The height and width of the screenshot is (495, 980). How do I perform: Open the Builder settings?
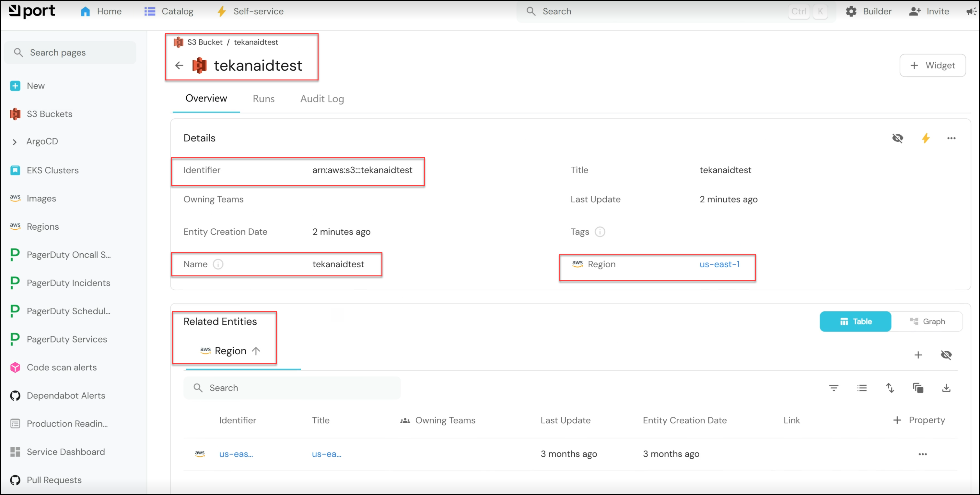[869, 11]
